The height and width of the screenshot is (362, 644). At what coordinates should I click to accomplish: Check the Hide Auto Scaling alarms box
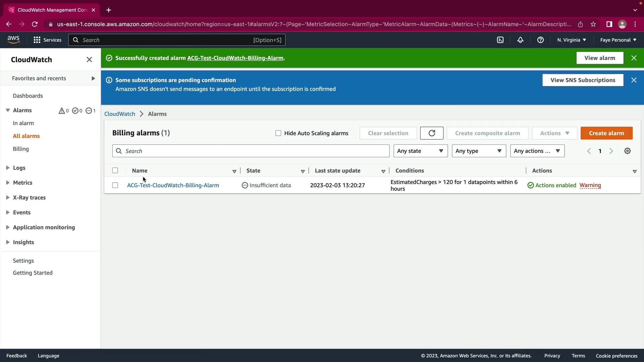[x=278, y=133]
